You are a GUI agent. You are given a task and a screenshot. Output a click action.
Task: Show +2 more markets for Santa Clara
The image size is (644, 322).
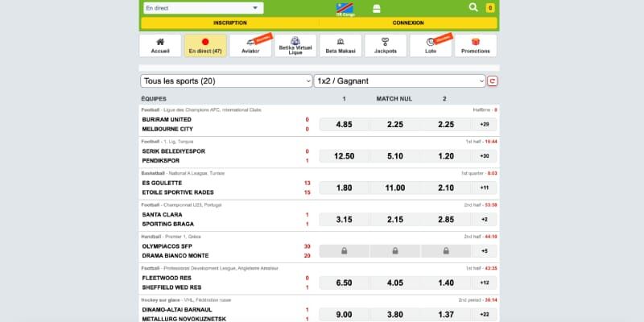coord(485,219)
